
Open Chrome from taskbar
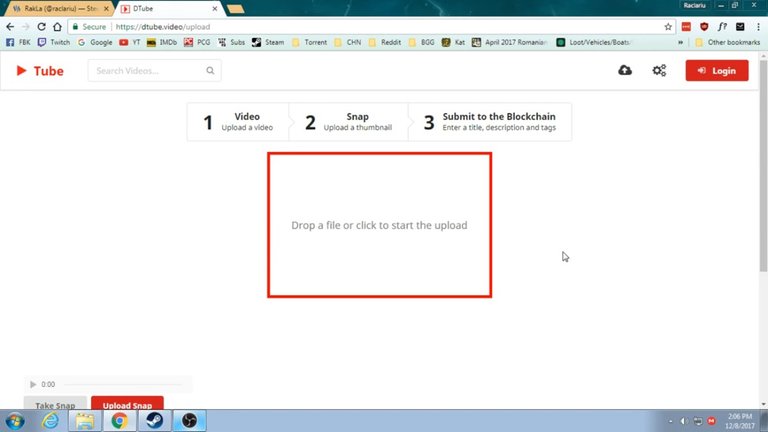[x=120, y=421]
